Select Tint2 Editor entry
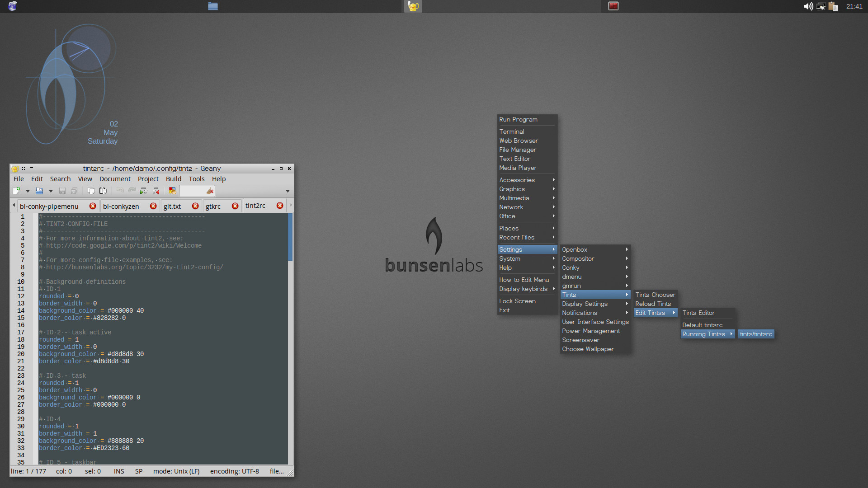The width and height of the screenshot is (868, 488). click(x=708, y=313)
